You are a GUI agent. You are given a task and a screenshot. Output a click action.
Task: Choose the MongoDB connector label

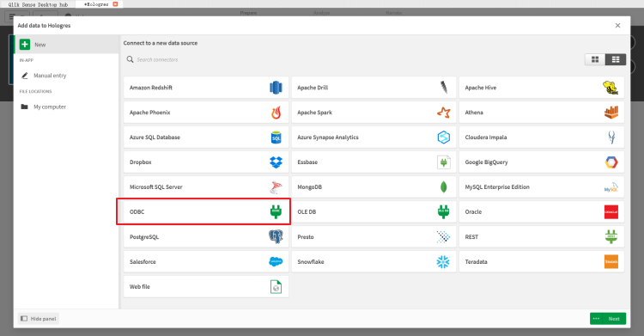[309, 187]
